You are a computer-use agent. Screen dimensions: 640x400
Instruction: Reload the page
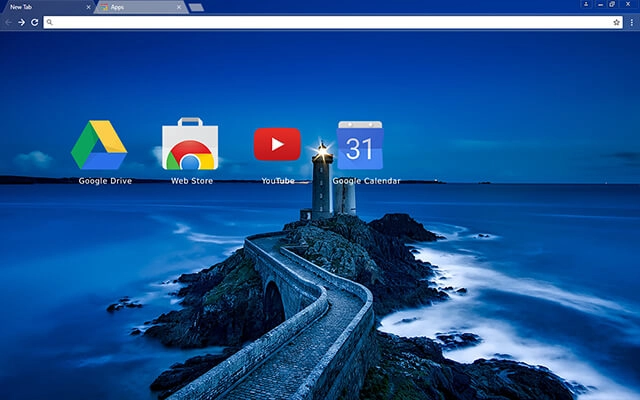[35, 22]
